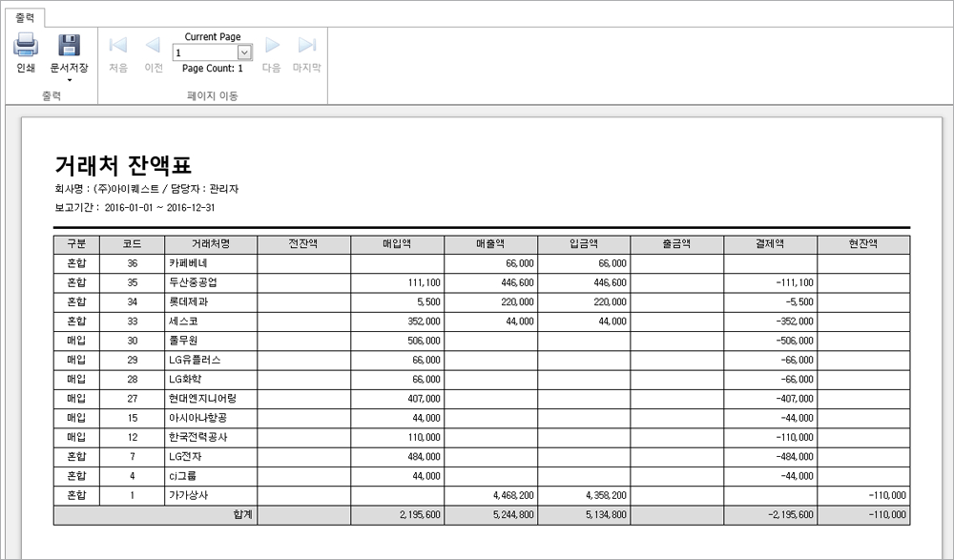Click the 매입액 column header
The image size is (954, 560).
[397, 244]
